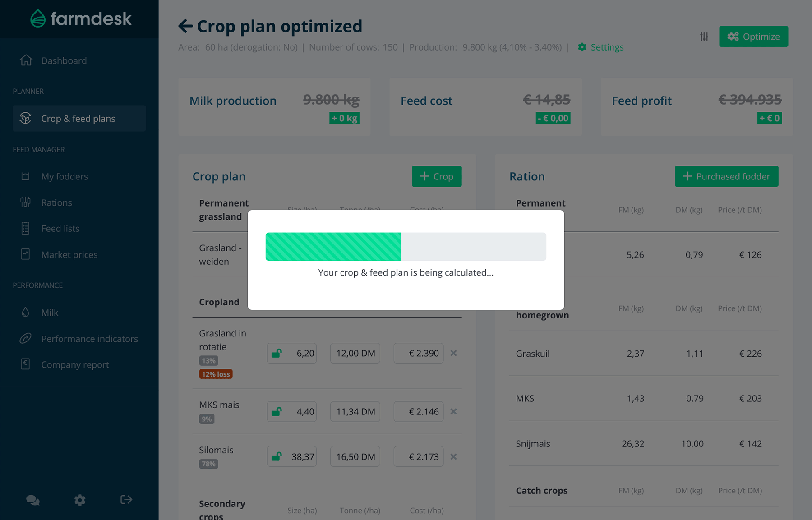Click the chat bubbles icon in sidebar
The height and width of the screenshot is (520, 812).
pyautogui.click(x=33, y=500)
